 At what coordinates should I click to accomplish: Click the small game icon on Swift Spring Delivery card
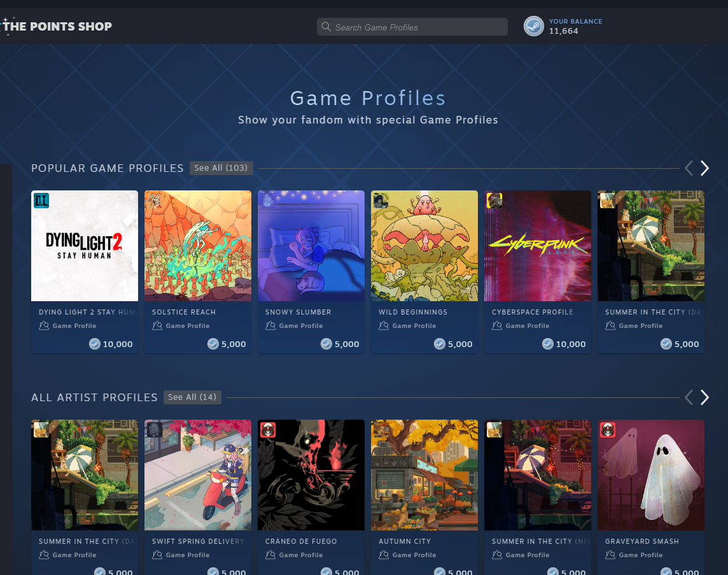(x=155, y=430)
